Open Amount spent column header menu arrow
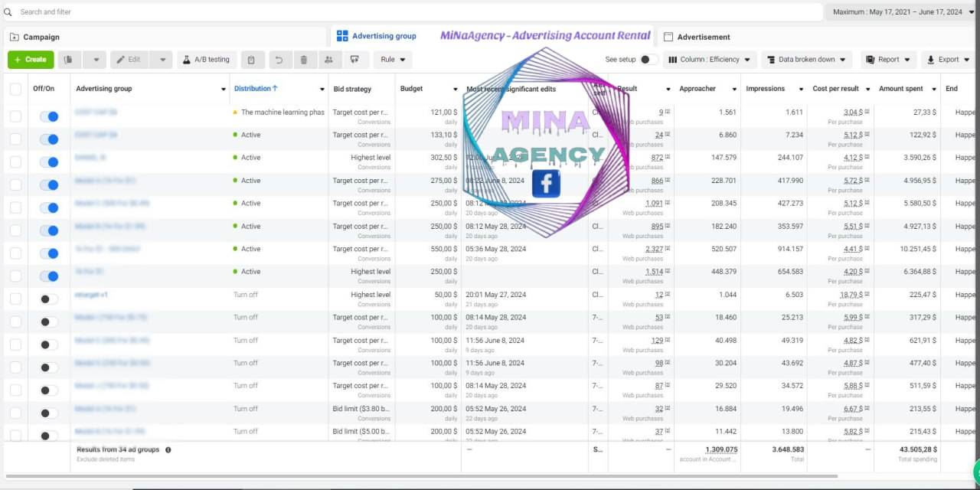Viewport: 980px width, 490px height. click(934, 90)
